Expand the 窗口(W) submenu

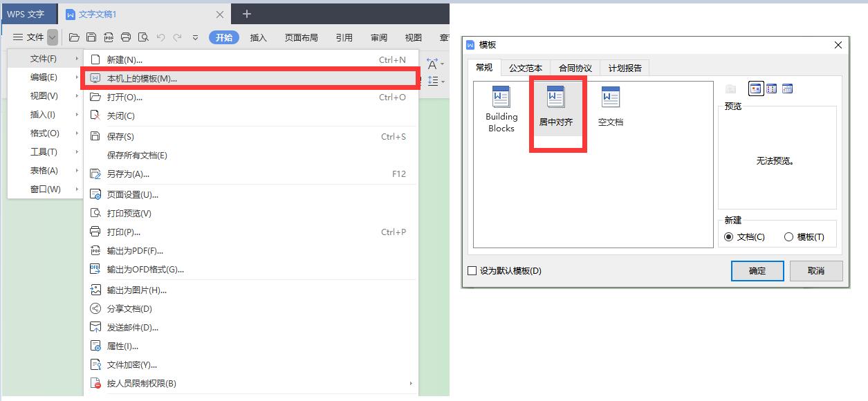tap(42, 189)
